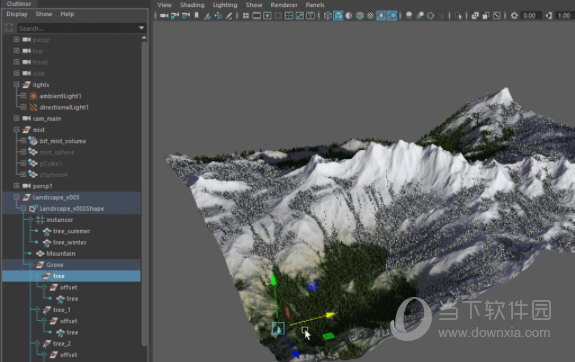Image resolution: width=575 pixels, height=362 pixels.
Task: Click the Safe Action icon
Action: click(300, 15)
